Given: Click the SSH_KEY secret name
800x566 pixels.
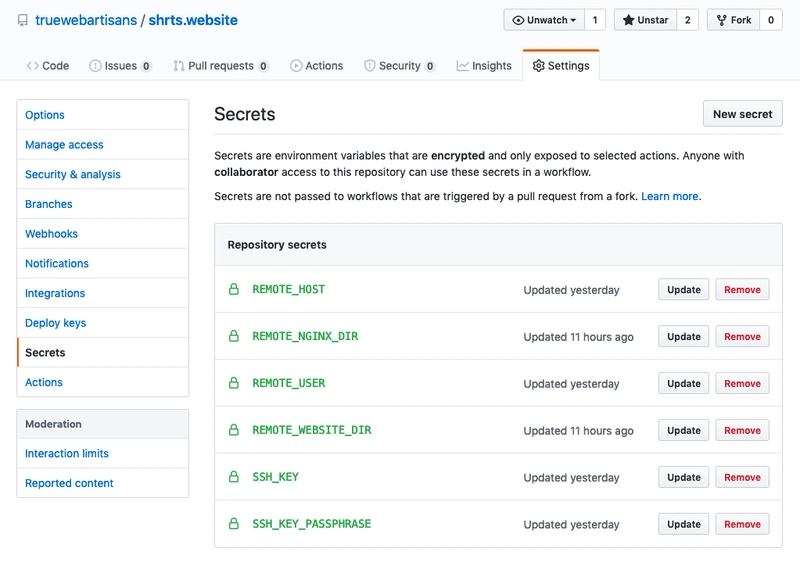Looking at the screenshot, I should [276, 477].
